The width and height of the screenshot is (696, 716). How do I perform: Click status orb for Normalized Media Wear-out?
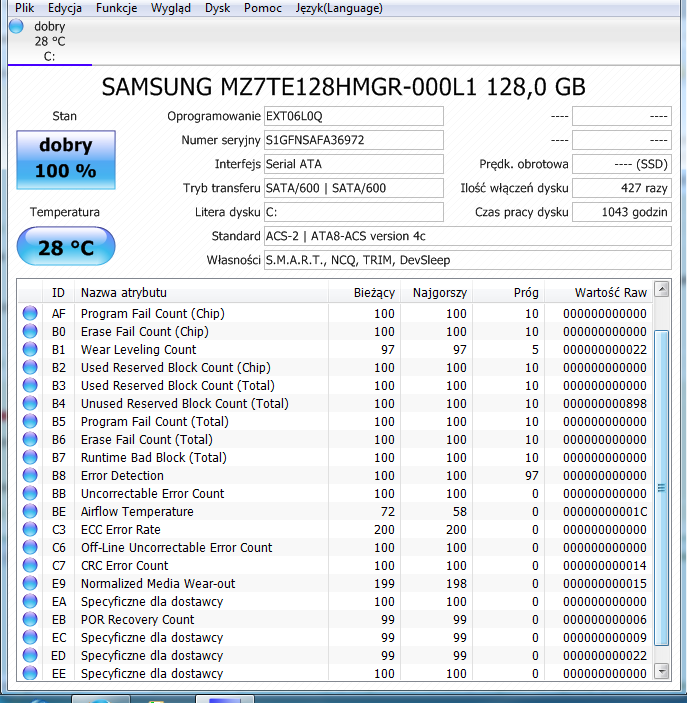pyautogui.click(x=30, y=583)
